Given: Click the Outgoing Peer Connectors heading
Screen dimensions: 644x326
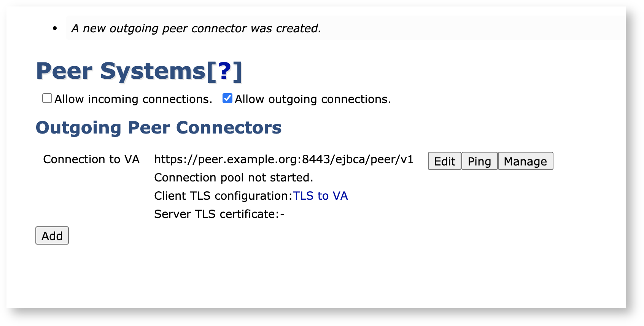Looking at the screenshot, I should pos(159,128).
